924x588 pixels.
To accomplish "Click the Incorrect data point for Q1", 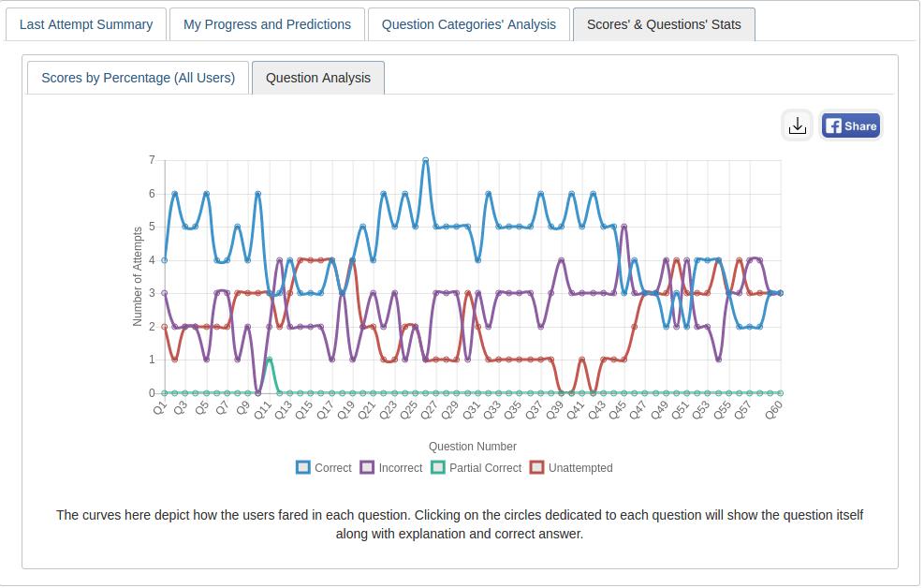I will point(165,293).
